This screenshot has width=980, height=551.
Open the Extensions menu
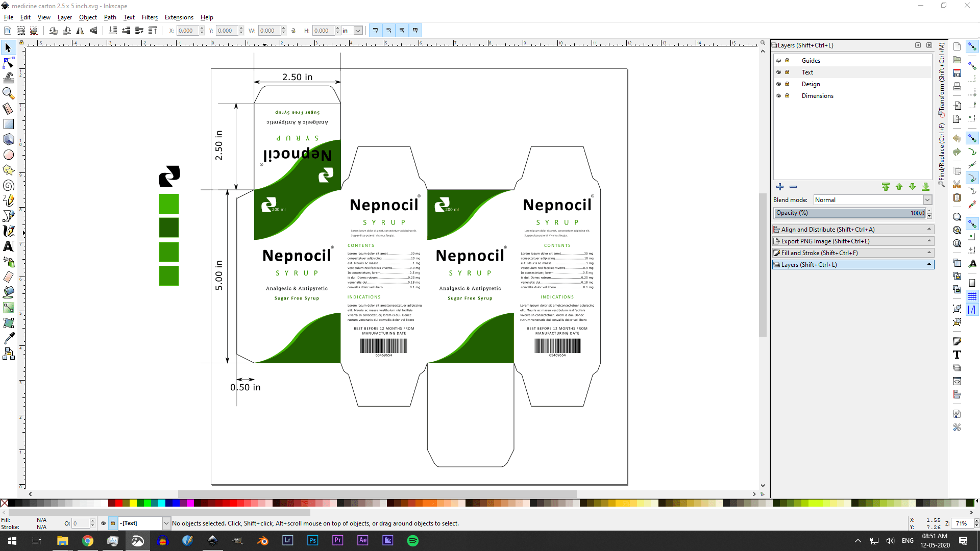click(x=179, y=17)
